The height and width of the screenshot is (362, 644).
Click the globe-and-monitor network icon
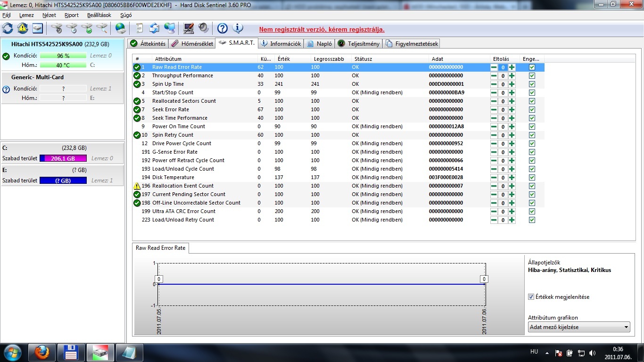pos(170,28)
